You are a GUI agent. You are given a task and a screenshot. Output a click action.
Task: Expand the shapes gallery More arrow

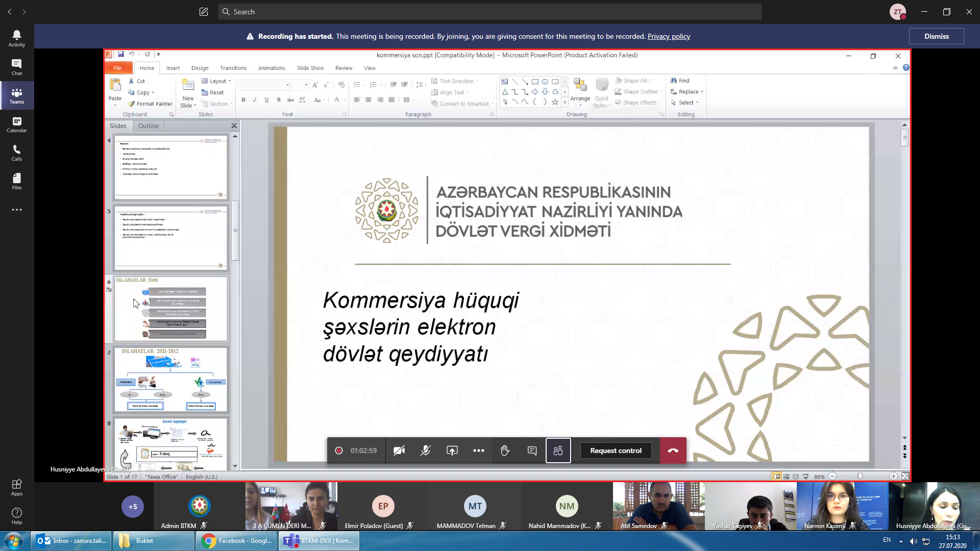[x=565, y=103]
